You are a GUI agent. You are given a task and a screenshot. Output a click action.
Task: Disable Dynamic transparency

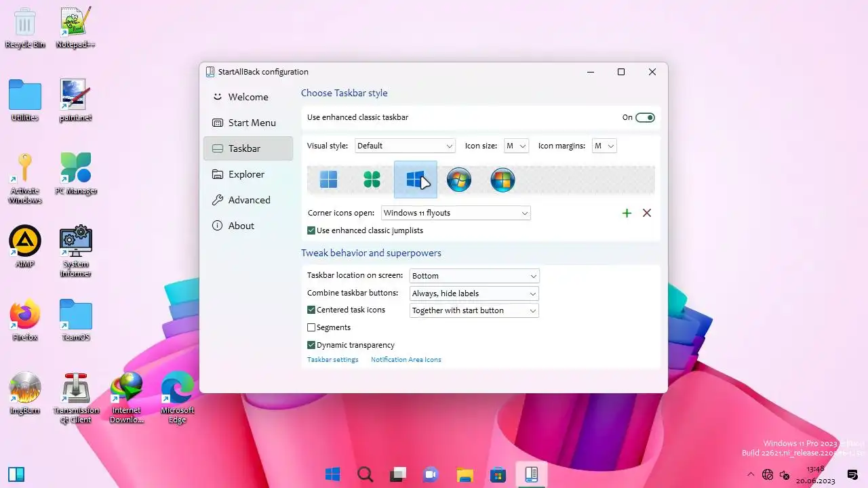(x=311, y=345)
